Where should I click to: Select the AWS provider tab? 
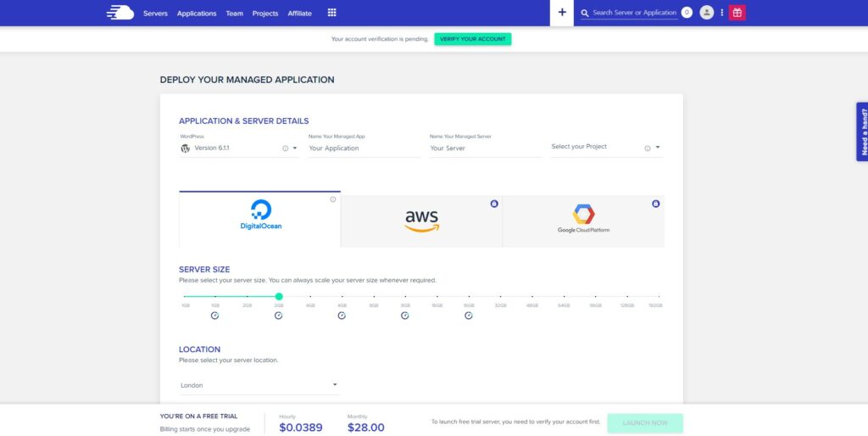coord(422,221)
